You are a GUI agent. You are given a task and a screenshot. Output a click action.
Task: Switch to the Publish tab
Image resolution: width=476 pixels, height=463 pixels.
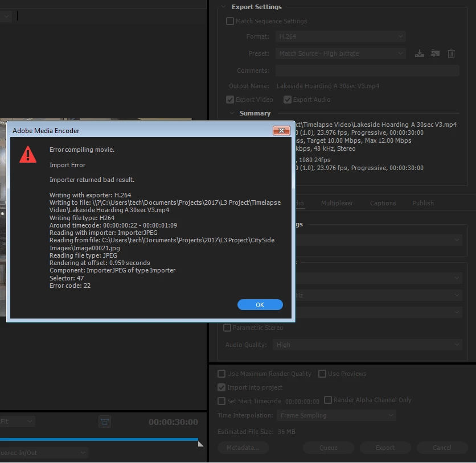click(x=423, y=203)
